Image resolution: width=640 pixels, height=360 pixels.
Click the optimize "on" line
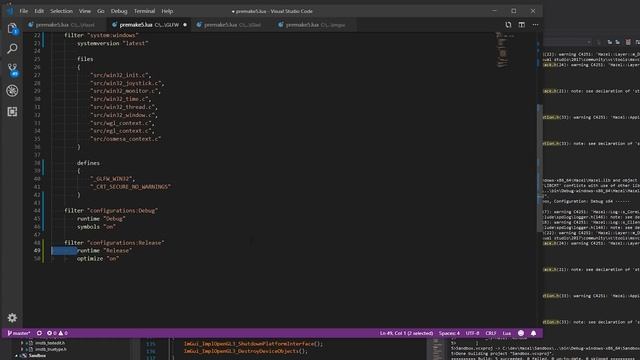pos(98,258)
